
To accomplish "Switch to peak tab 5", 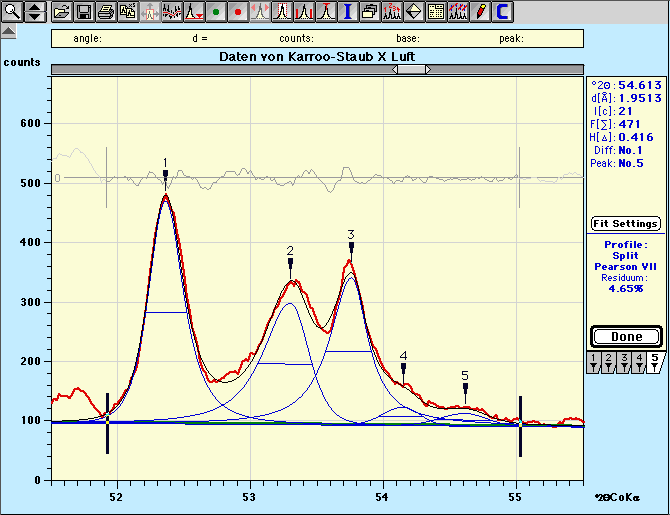I will tap(654, 361).
